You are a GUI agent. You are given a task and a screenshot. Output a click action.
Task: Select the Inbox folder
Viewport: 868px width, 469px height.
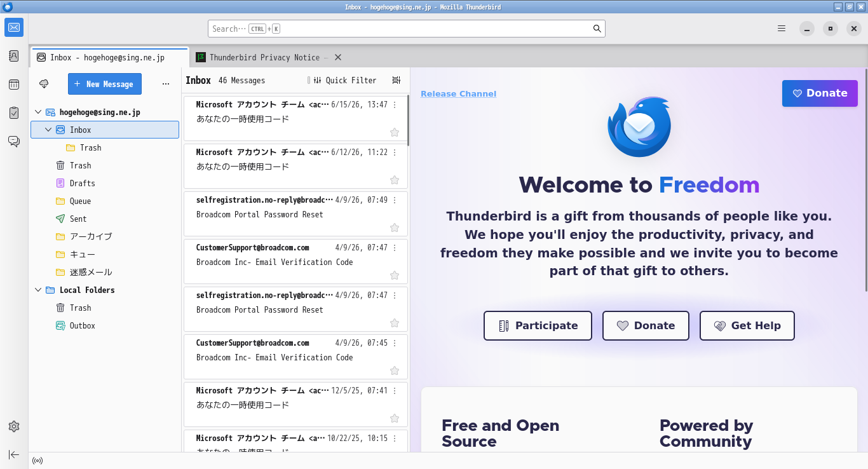(x=105, y=130)
